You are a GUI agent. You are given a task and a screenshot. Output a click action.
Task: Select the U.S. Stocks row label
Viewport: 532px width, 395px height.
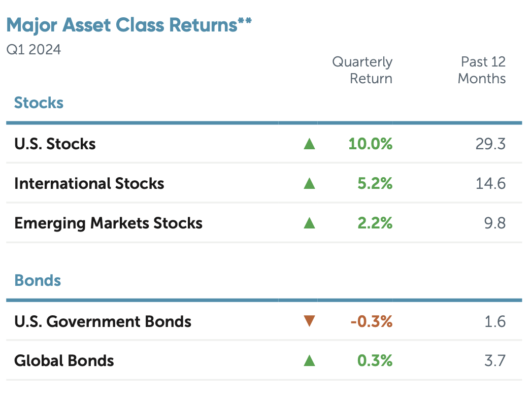(x=55, y=144)
